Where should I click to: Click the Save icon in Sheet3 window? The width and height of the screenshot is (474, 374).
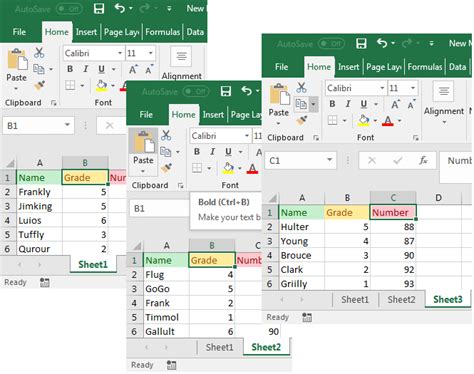(x=361, y=44)
